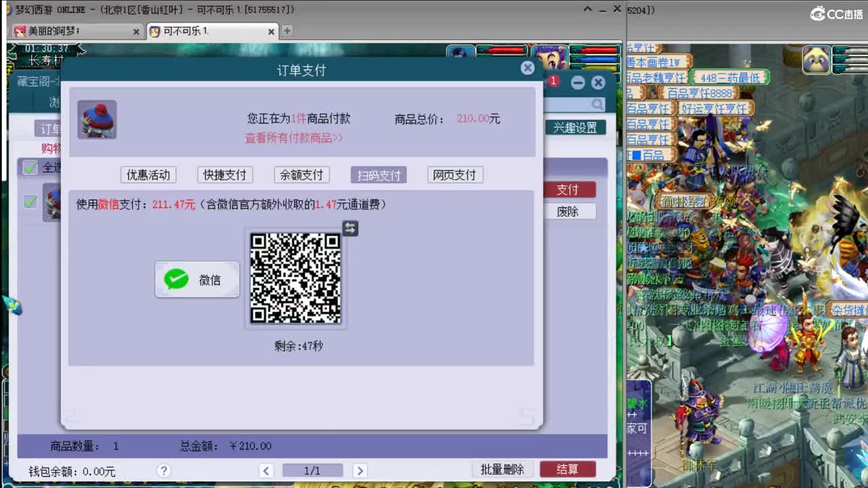Click the 448三药最低 stall sign
Viewport: 868px width, 488px height.
pyautogui.click(x=730, y=78)
